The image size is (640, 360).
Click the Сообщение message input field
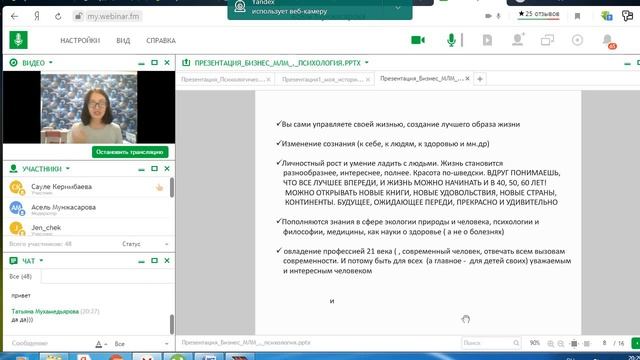[49, 343]
